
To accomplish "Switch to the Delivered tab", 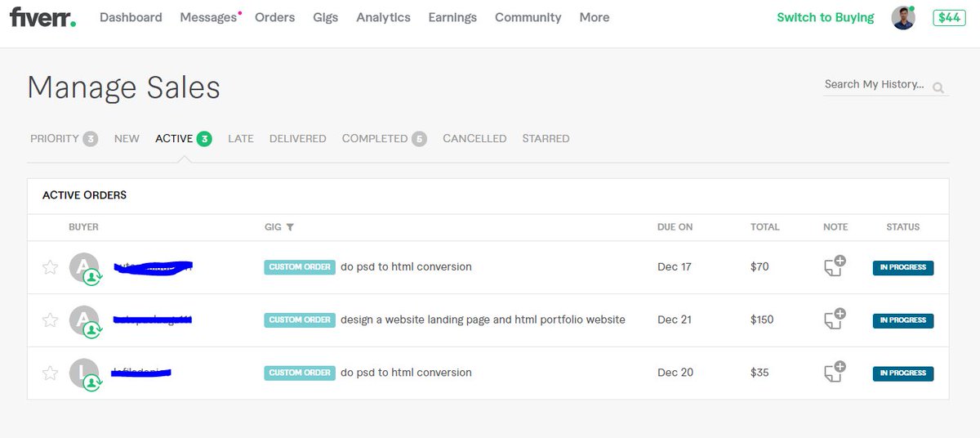I will tap(298, 139).
